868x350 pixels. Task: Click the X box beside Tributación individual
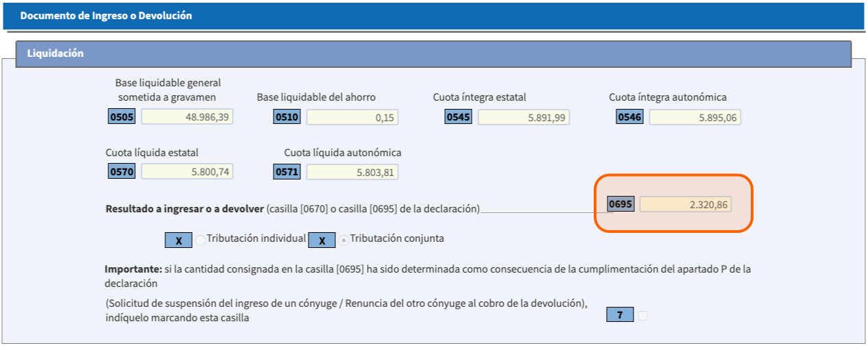179,240
